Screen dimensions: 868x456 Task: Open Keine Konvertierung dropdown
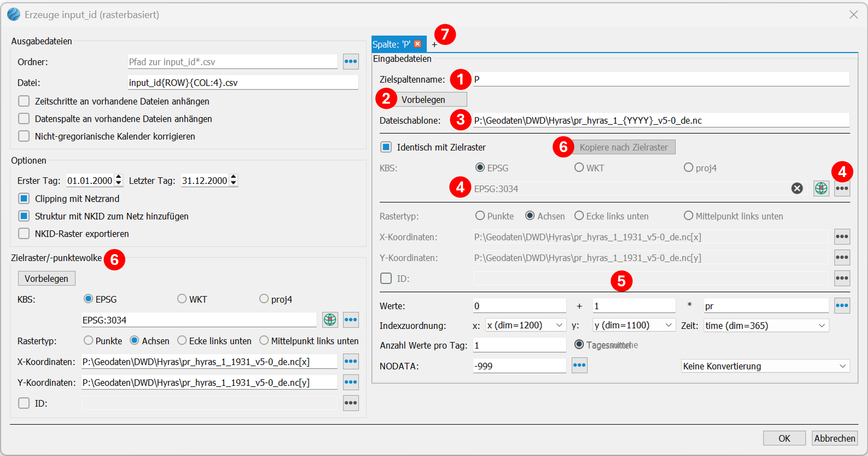pyautogui.click(x=765, y=366)
